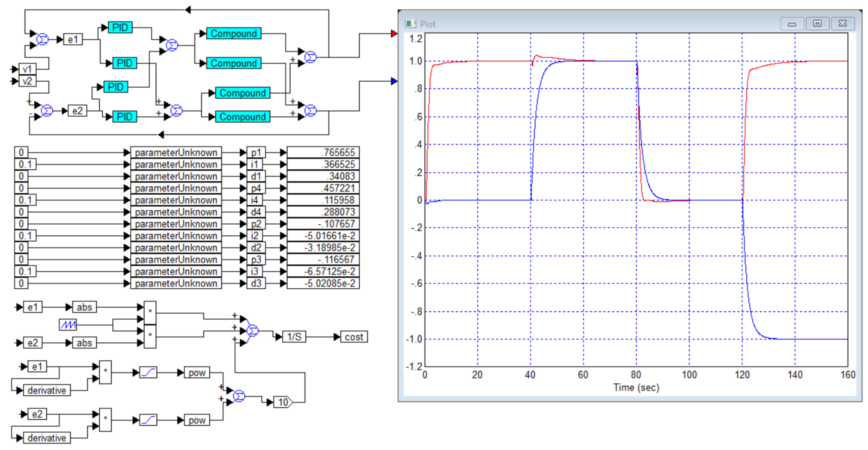Select the summing junction feeding e1
This screenshot has height=450, width=868.
[42, 39]
